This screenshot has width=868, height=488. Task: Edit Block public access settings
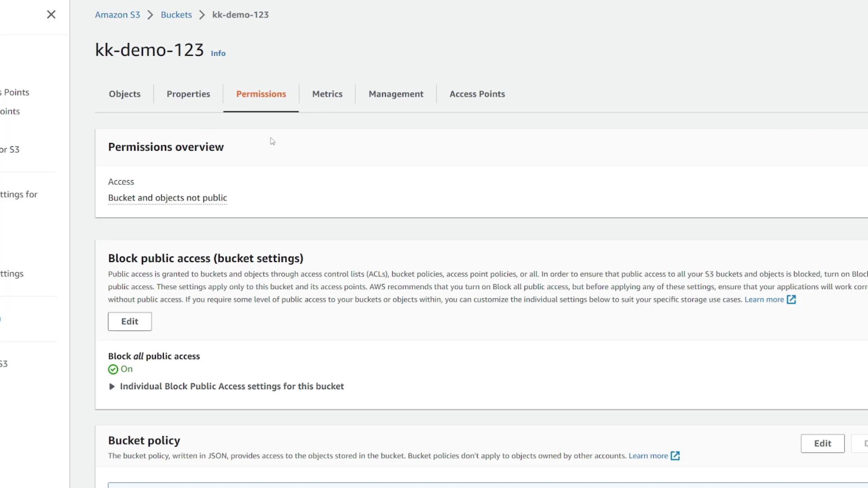click(130, 321)
